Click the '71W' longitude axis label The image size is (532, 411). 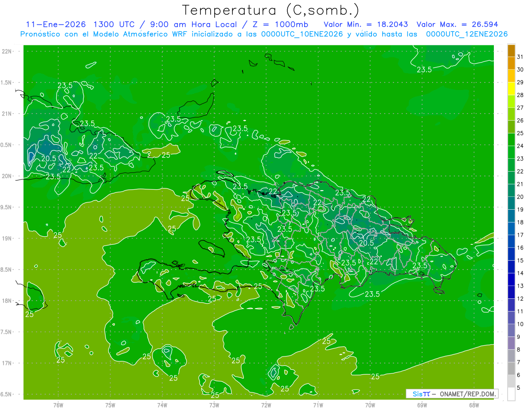318,405
